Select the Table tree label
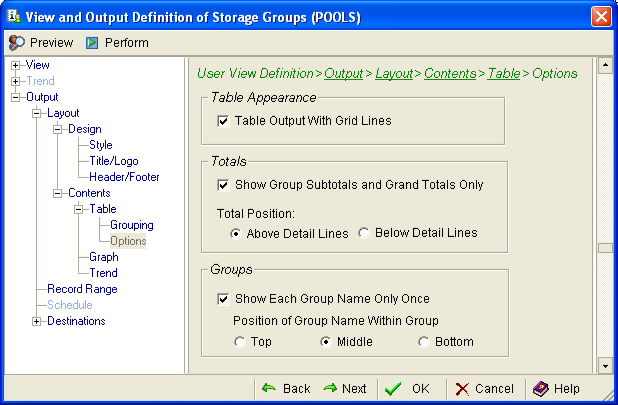The image size is (618, 405). [103, 209]
